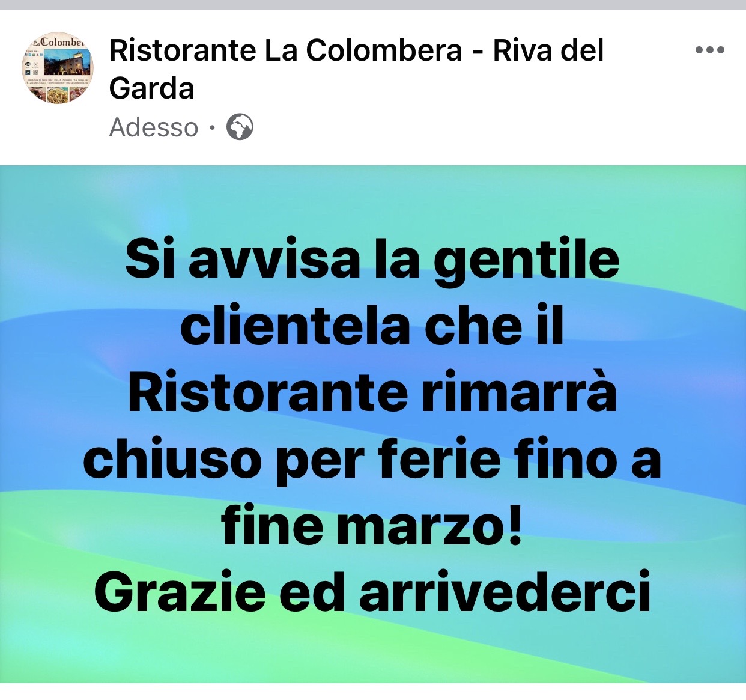This screenshot has height=700, width=746.
Task: Click the "Si avvisa la gentile" text line
Action: coord(372,260)
